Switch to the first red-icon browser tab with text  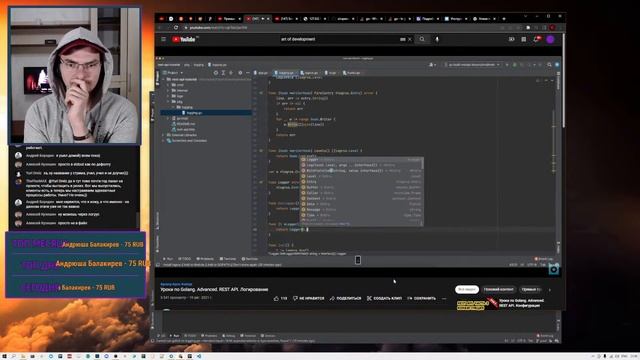(x=229, y=19)
